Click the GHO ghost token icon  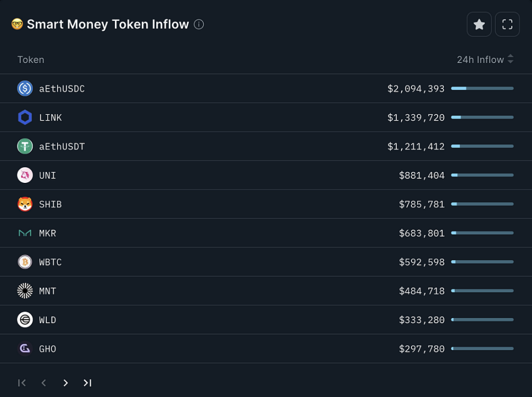coord(25,349)
